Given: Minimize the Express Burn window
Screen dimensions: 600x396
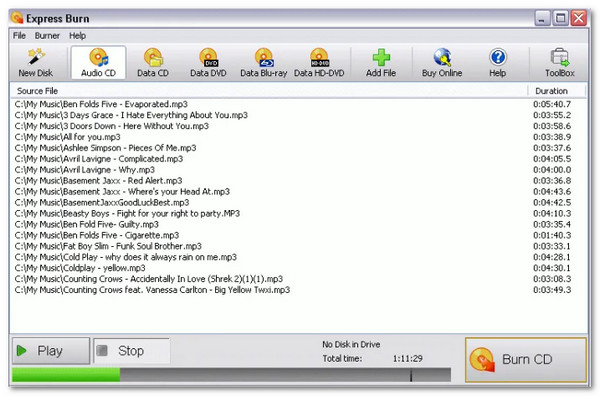Looking at the screenshot, I should [542, 18].
